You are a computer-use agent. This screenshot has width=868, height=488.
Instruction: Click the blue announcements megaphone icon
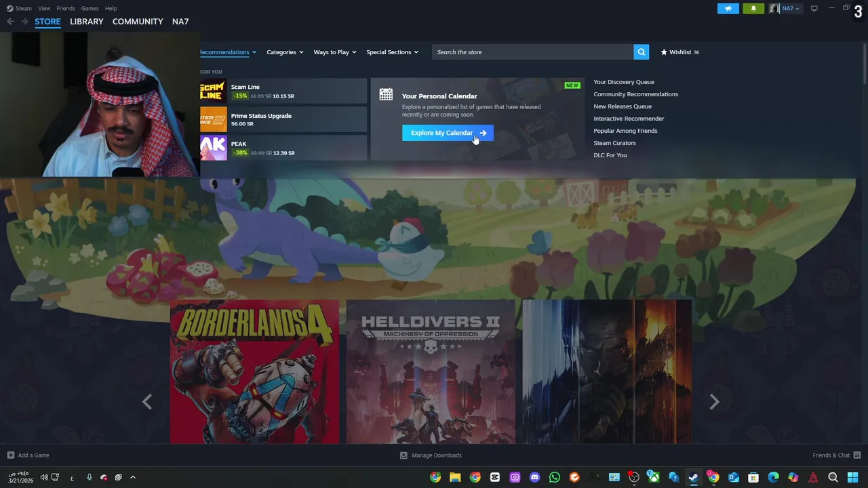(728, 8)
